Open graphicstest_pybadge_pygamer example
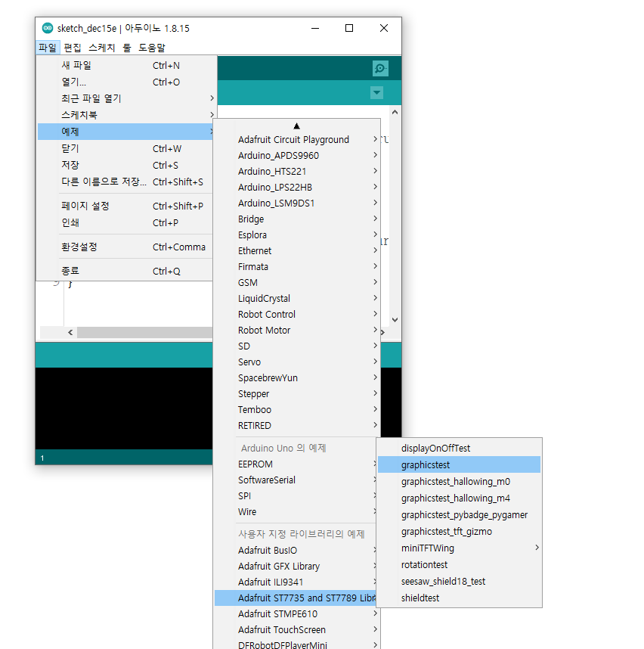The width and height of the screenshot is (644, 649). coord(459,515)
